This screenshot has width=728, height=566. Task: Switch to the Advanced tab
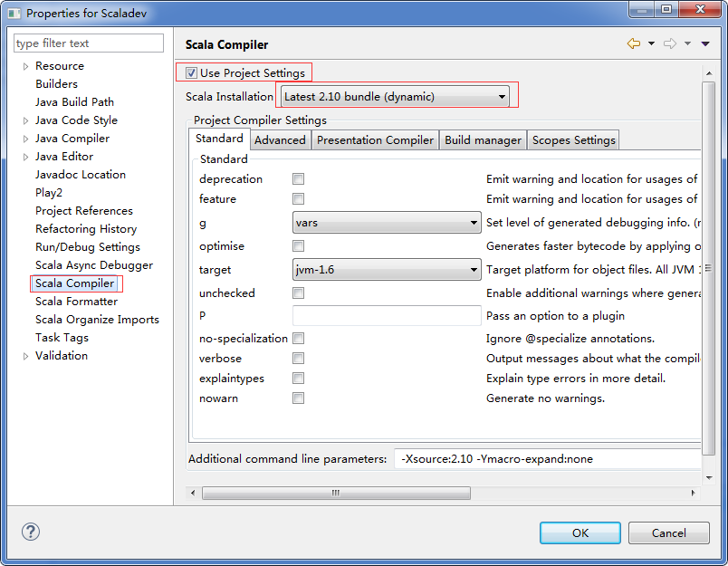click(x=280, y=140)
